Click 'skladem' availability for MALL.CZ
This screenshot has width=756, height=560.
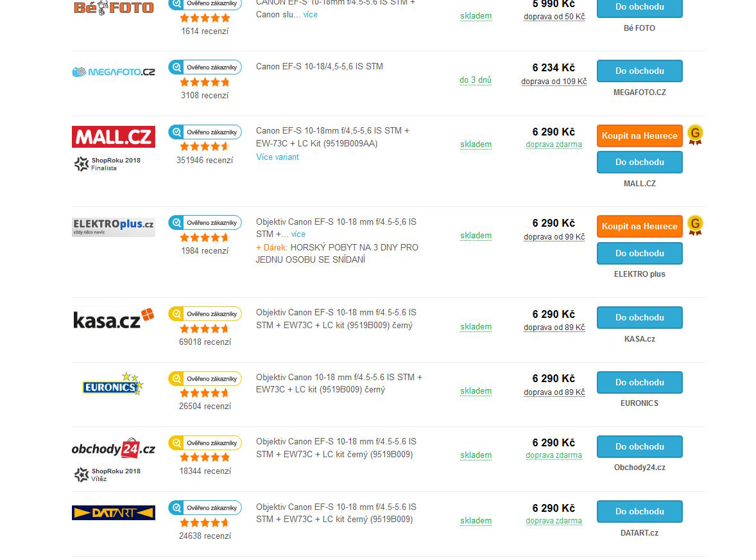pyautogui.click(x=476, y=144)
